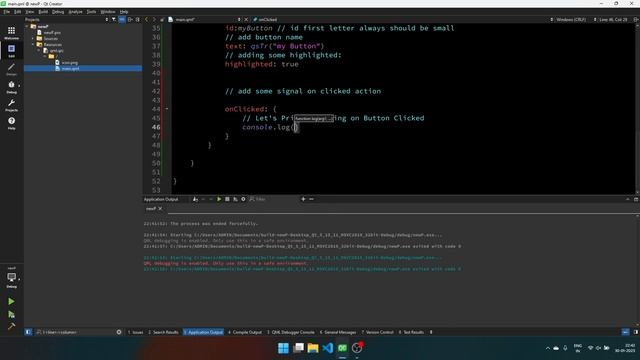The height and width of the screenshot is (360, 640).
Task: Open the Search Results pane
Action: (x=163, y=332)
